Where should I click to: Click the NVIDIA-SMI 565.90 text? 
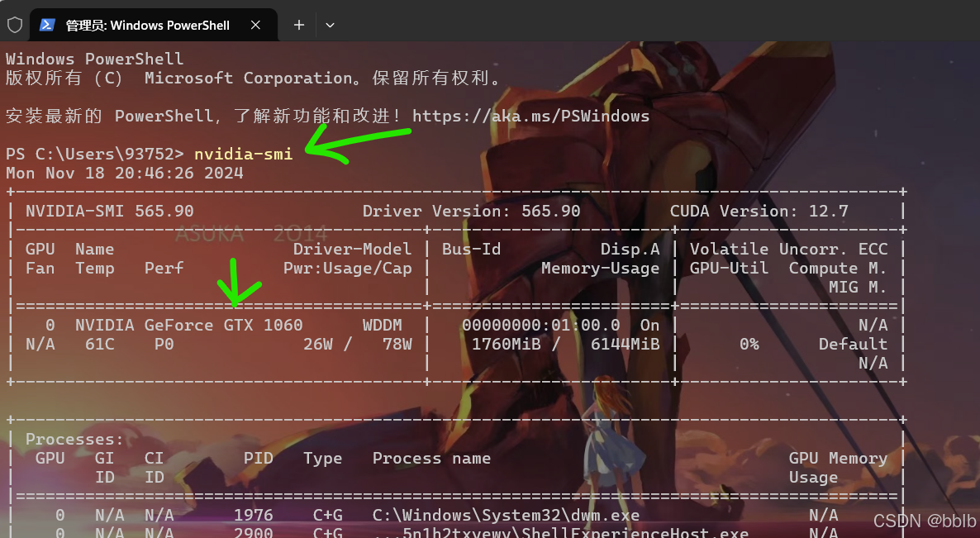[x=109, y=212]
